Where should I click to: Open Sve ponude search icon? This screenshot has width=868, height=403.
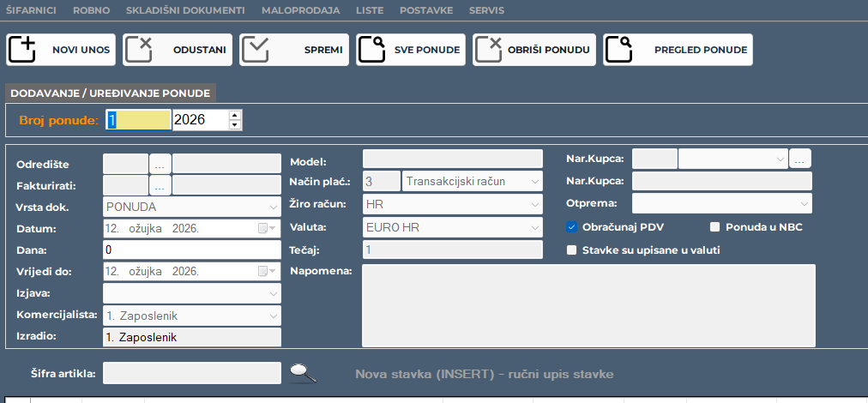click(x=371, y=50)
